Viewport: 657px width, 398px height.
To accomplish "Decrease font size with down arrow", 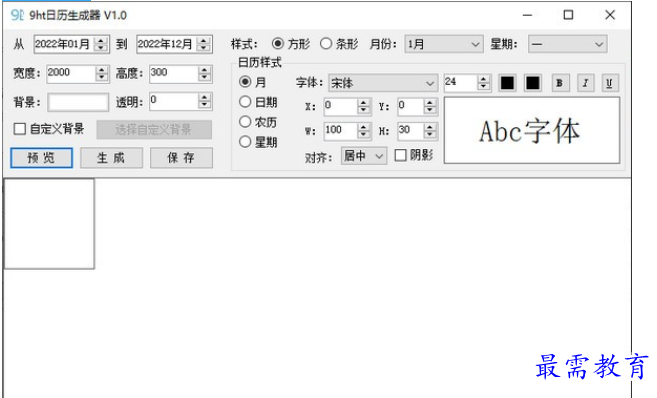I will (484, 86).
